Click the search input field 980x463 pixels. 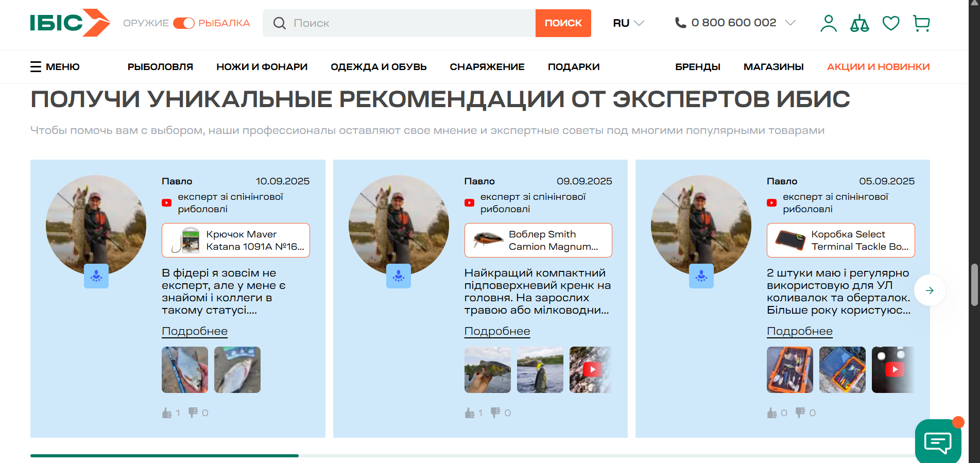pos(407,23)
